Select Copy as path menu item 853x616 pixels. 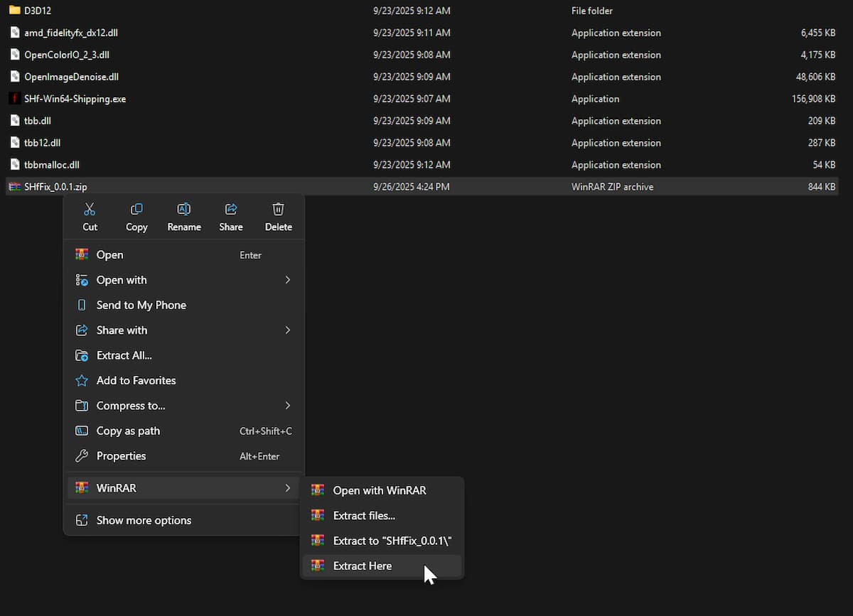pyautogui.click(x=128, y=431)
